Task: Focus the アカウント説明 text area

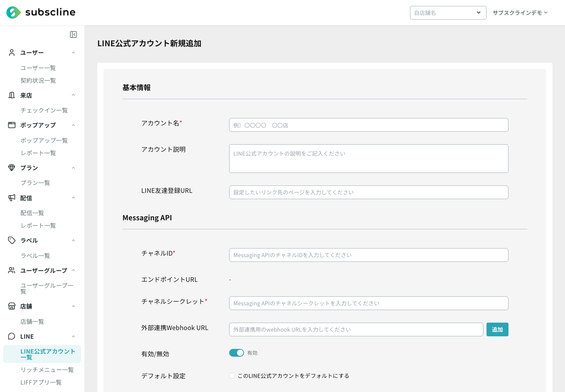Action: pyautogui.click(x=369, y=158)
